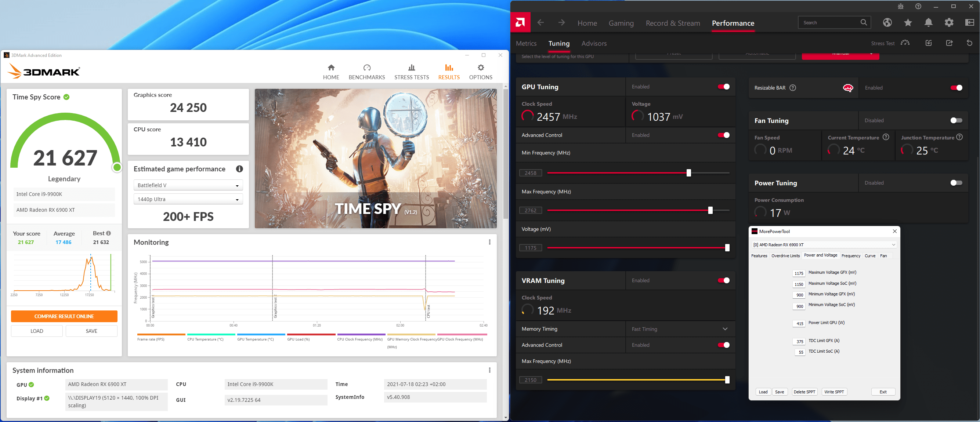Expand the Battlefield V game dropdown
Screen dimensions: 980x422
188,185
